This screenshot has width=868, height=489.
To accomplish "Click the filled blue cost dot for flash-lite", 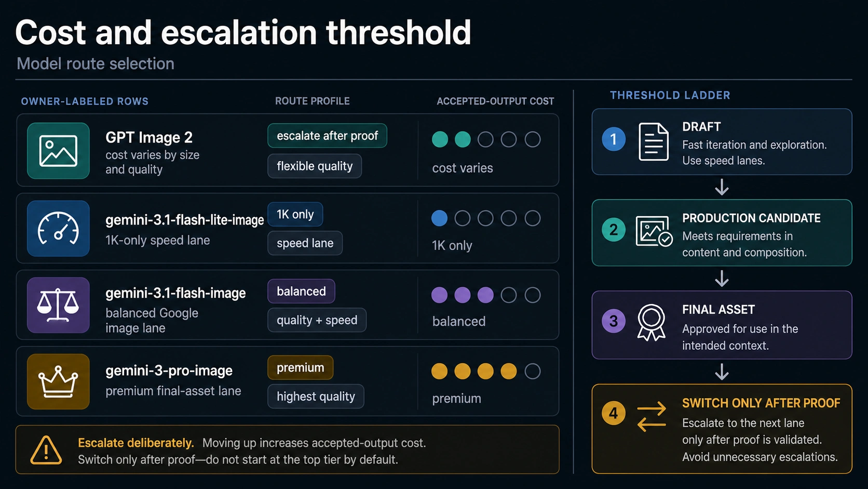I will (x=439, y=218).
